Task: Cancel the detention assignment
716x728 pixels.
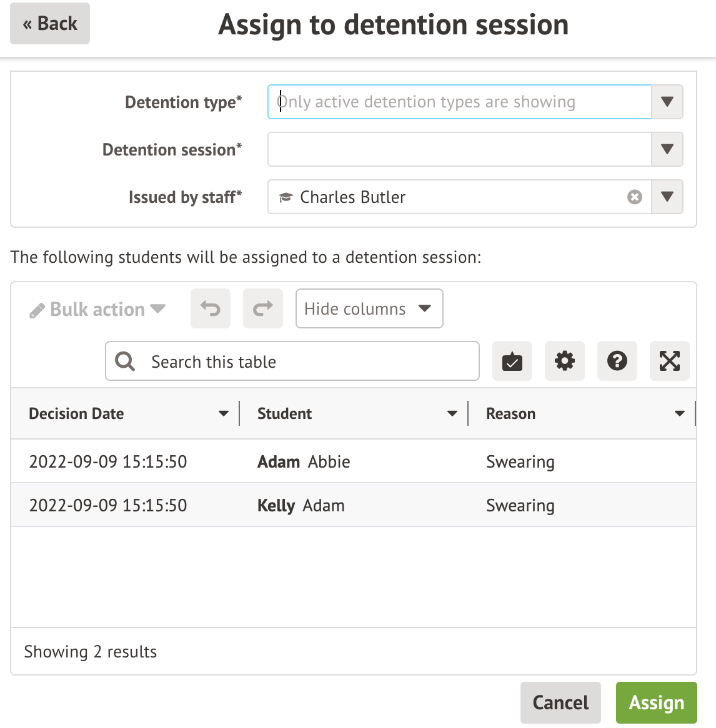Action: pyautogui.click(x=560, y=702)
